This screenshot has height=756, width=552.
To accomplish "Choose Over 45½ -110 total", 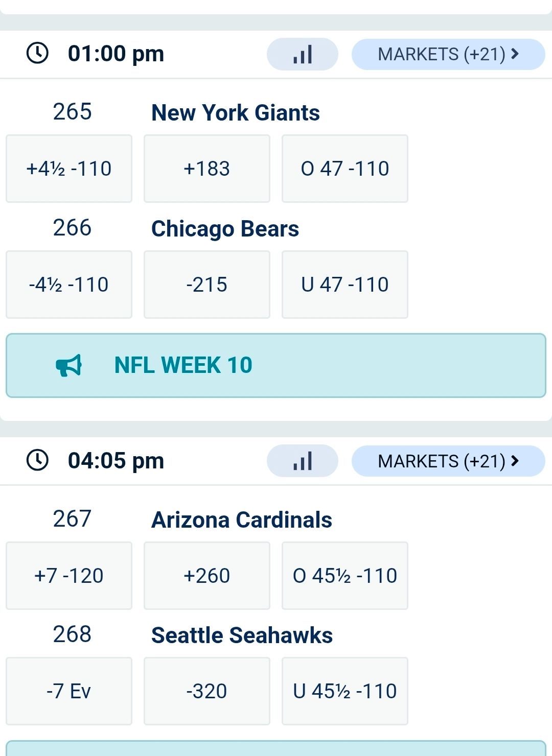I will 344,576.
